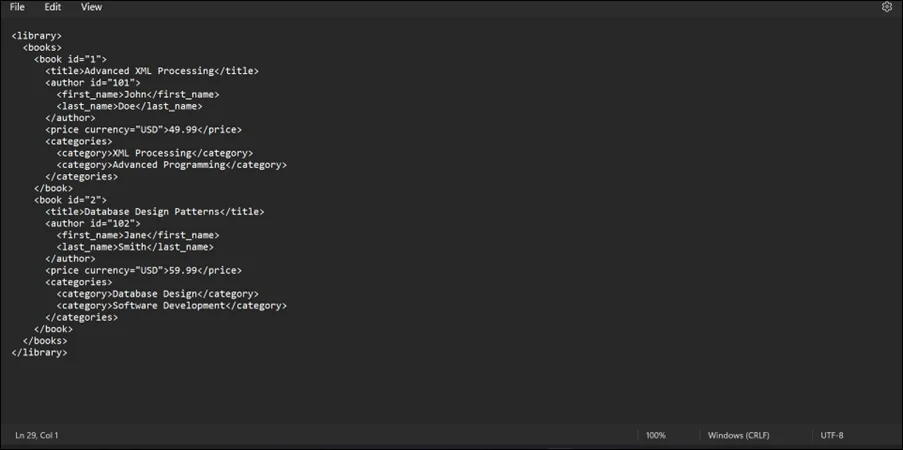Click the Windows (CRLF) line ending indicator
This screenshot has width=903, height=450.
tap(738, 436)
